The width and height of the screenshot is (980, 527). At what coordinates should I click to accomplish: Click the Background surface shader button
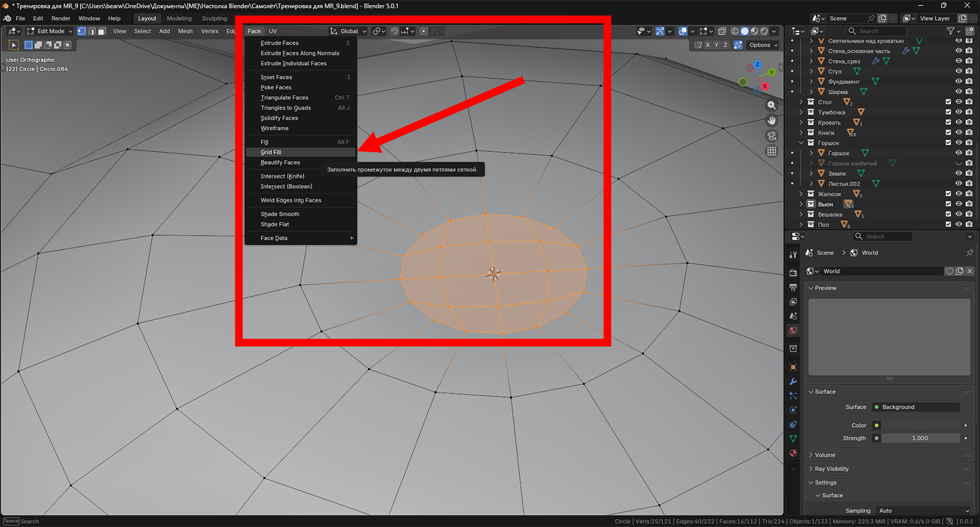(x=916, y=408)
